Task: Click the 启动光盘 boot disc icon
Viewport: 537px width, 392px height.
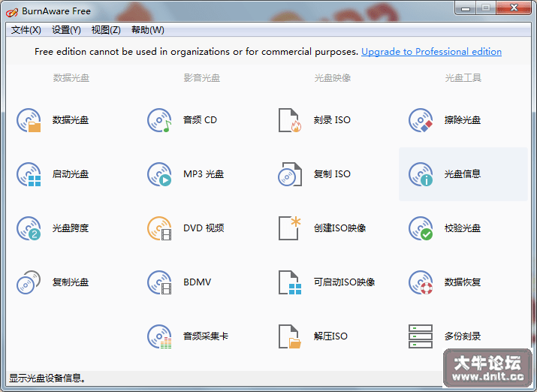Action: click(x=29, y=174)
